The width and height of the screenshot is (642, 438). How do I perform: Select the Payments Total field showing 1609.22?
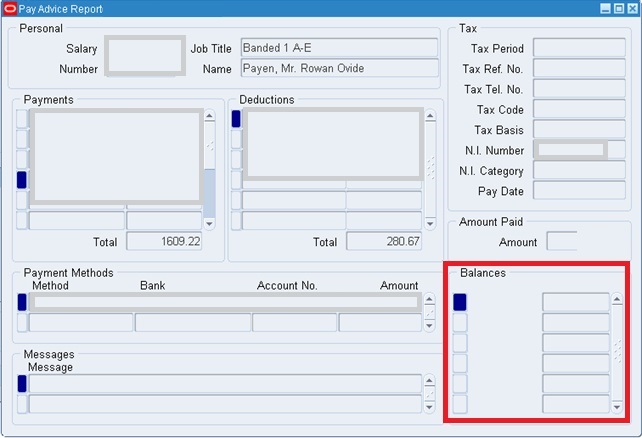click(x=164, y=242)
